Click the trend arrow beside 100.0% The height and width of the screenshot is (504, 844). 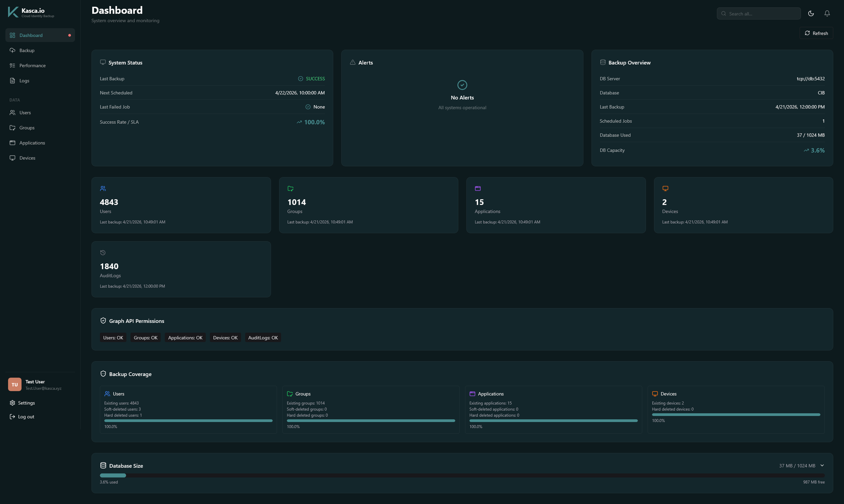coord(299,122)
